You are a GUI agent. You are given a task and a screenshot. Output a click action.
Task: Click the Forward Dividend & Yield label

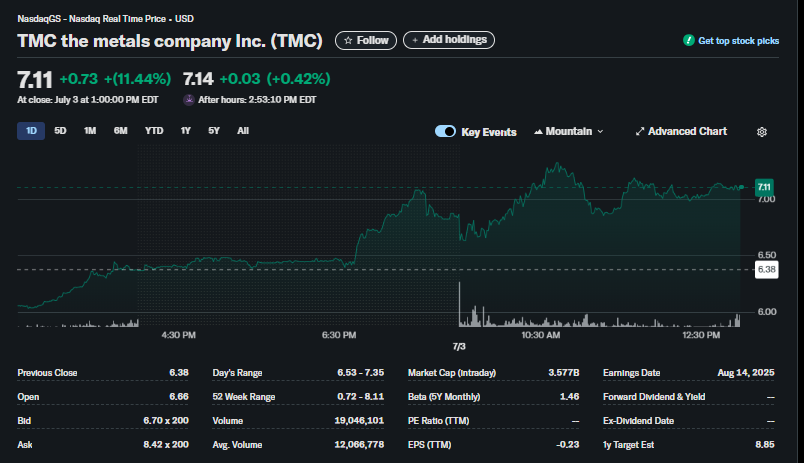click(654, 397)
